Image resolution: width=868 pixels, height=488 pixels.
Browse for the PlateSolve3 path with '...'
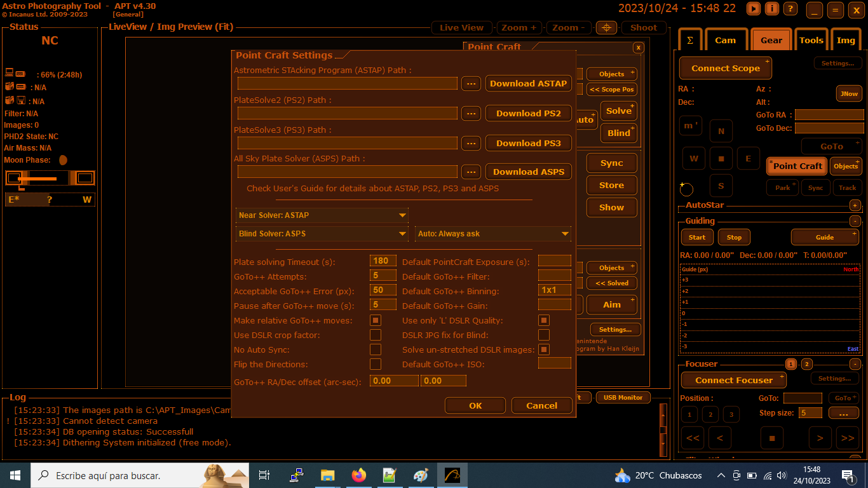click(x=470, y=143)
